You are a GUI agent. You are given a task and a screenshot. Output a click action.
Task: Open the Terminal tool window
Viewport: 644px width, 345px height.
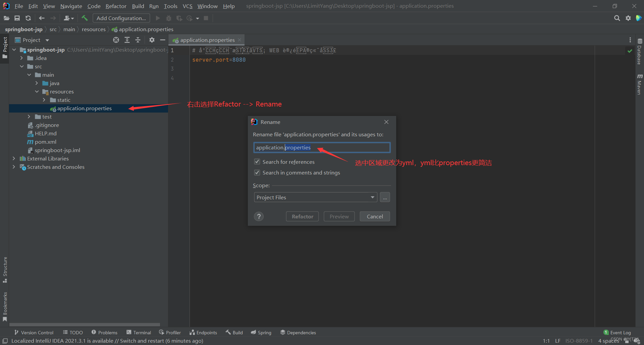point(139,332)
